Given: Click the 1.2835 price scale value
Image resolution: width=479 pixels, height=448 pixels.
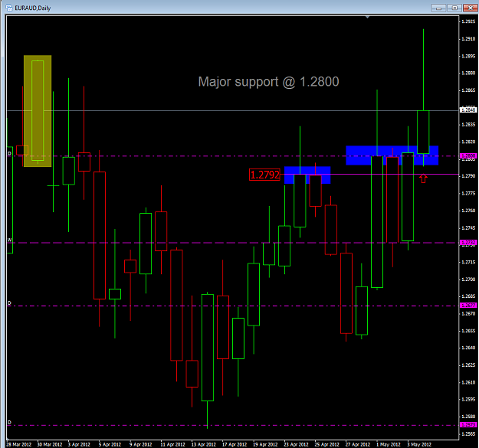Looking at the screenshot, I should tap(468, 125).
